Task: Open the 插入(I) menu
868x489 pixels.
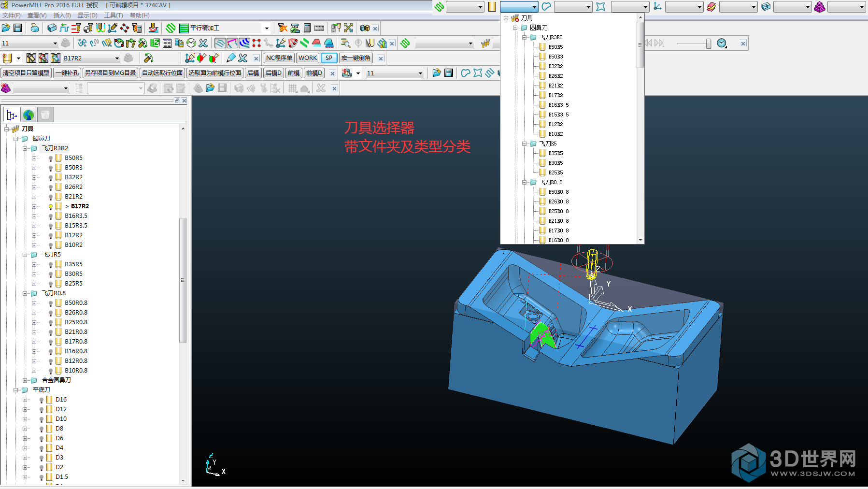Action: point(62,15)
